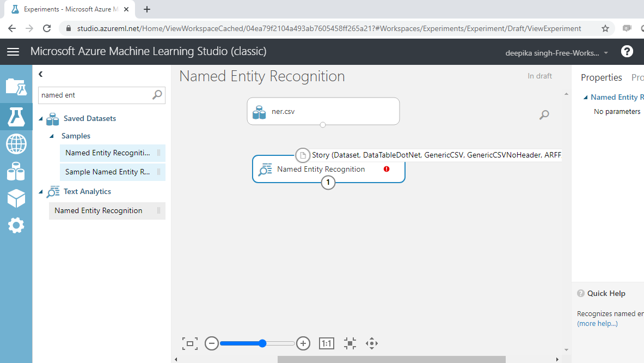Click the Story input port icon
The height and width of the screenshot is (363, 644).
coord(303,155)
